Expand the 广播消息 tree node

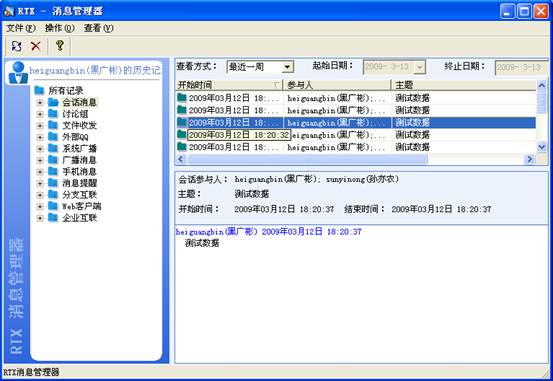pyautogui.click(x=40, y=160)
